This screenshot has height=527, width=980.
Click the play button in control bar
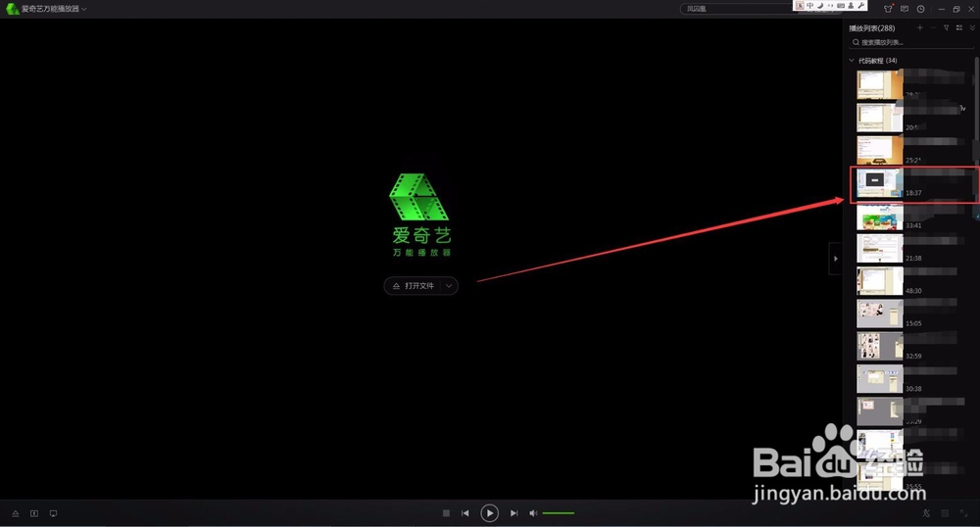click(489, 513)
